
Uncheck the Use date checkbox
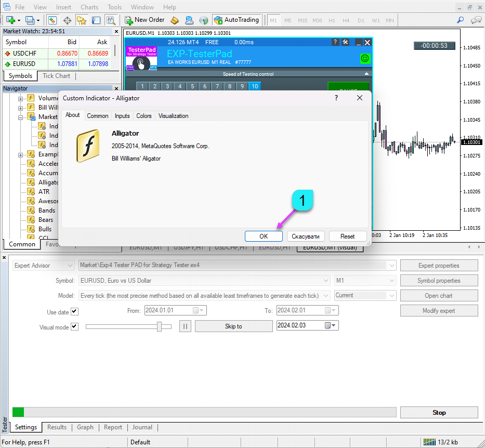(74, 312)
